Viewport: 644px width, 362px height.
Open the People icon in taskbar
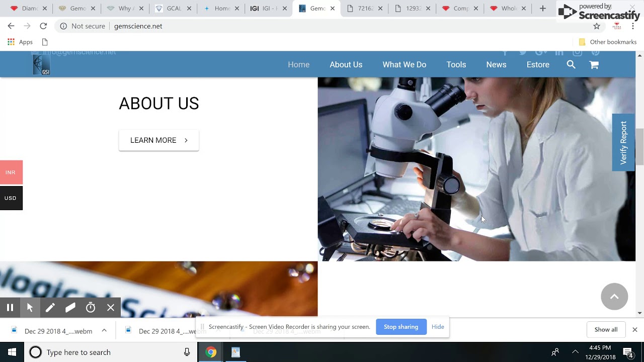click(x=555, y=352)
